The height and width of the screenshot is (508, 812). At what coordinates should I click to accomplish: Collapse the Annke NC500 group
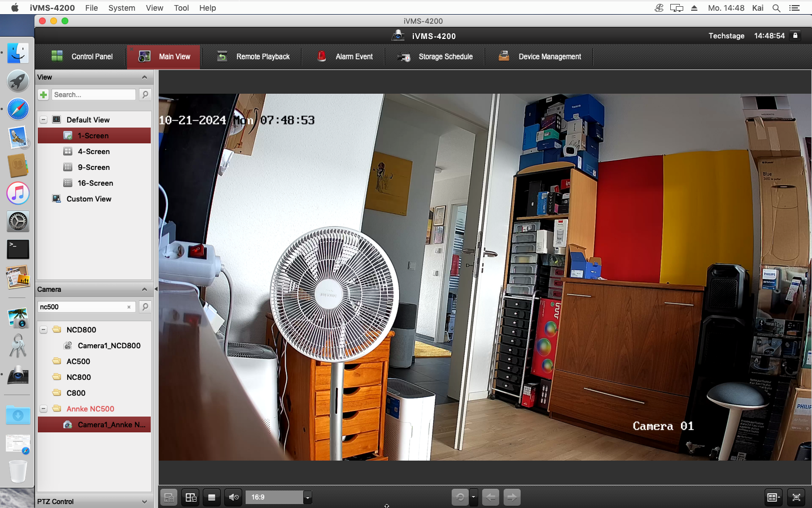pos(43,409)
